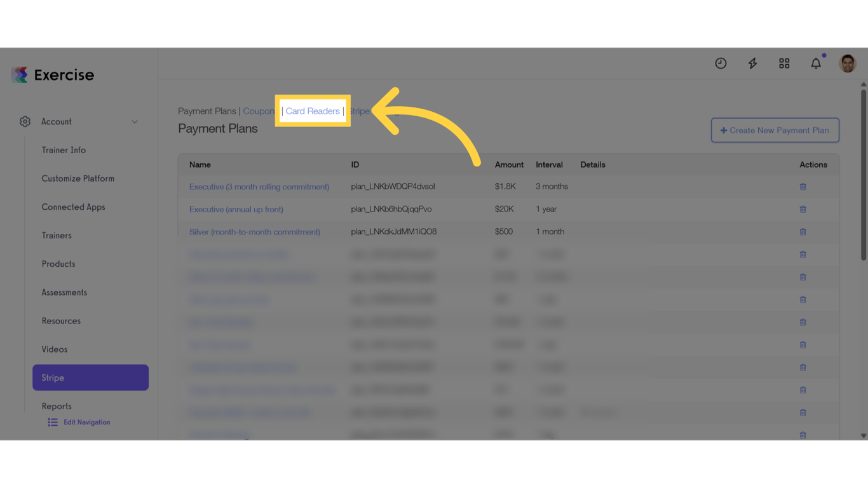Click the scrollbar up arrow
Image resolution: width=868 pixels, height=488 pixels.
[863, 84]
